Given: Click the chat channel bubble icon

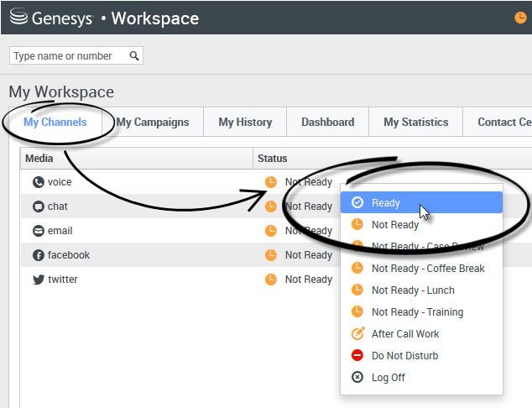Looking at the screenshot, I should click(x=39, y=207).
